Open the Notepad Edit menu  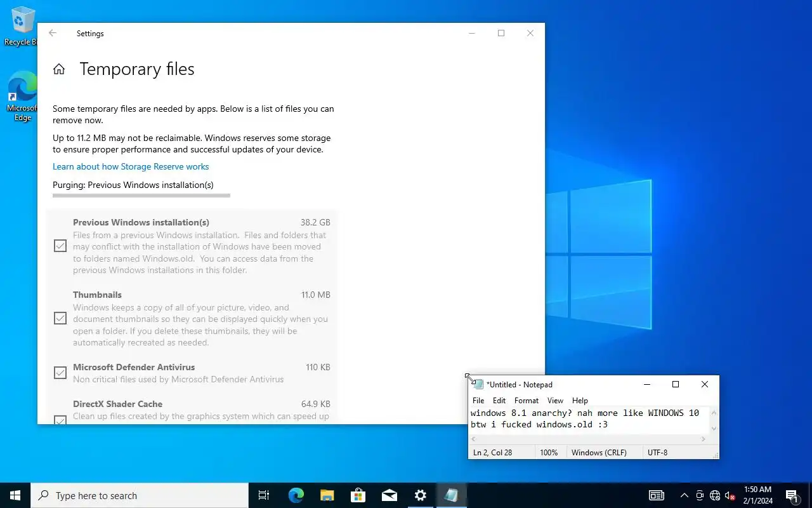click(x=499, y=401)
